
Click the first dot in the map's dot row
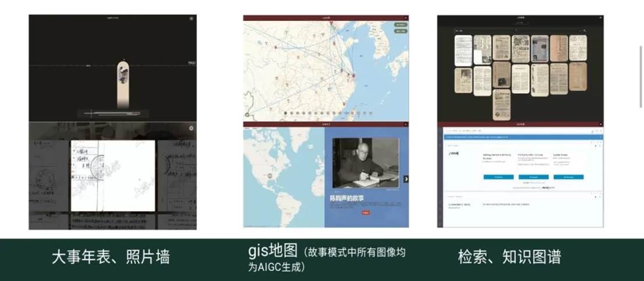[x=285, y=113]
